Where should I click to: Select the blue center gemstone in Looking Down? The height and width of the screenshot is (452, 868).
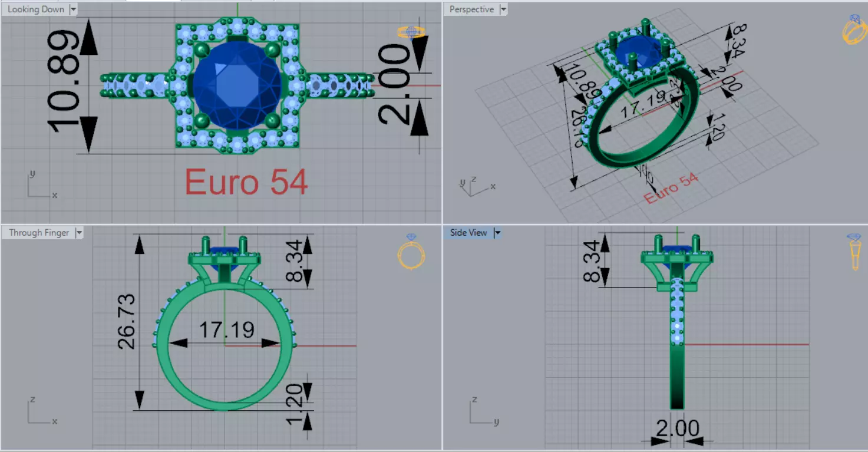[237, 85]
